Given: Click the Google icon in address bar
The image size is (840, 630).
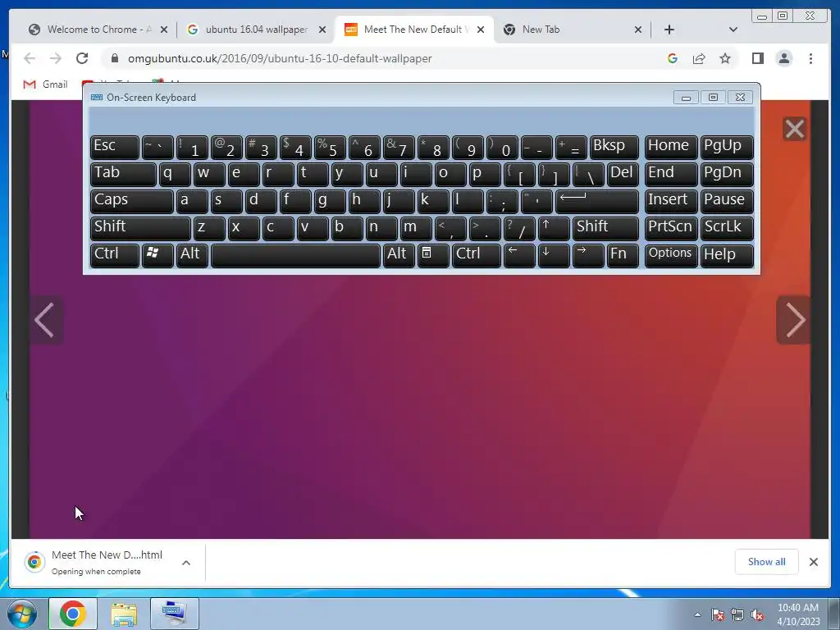Looking at the screenshot, I should point(673,58).
